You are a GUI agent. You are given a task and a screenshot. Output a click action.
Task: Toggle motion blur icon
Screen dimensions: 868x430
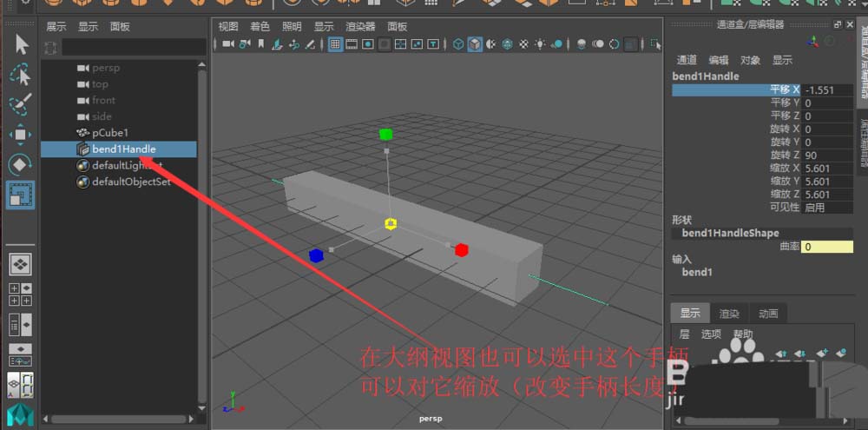[598, 43]
